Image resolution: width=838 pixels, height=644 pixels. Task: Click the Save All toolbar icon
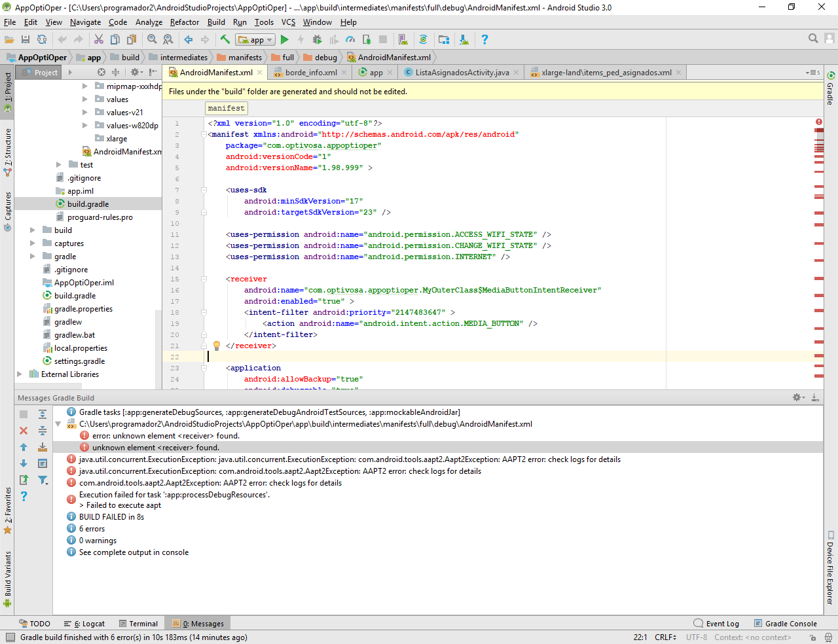(x=26, y=40)
